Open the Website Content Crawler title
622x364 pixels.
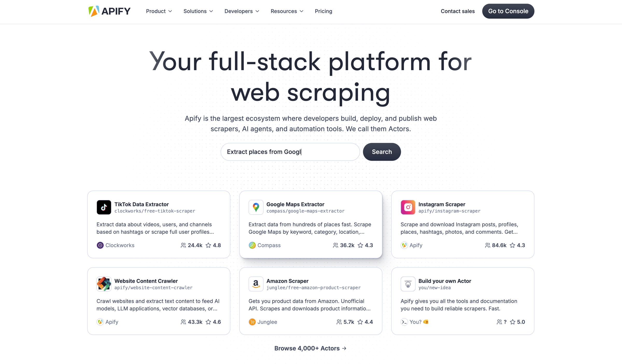point(146,281)
